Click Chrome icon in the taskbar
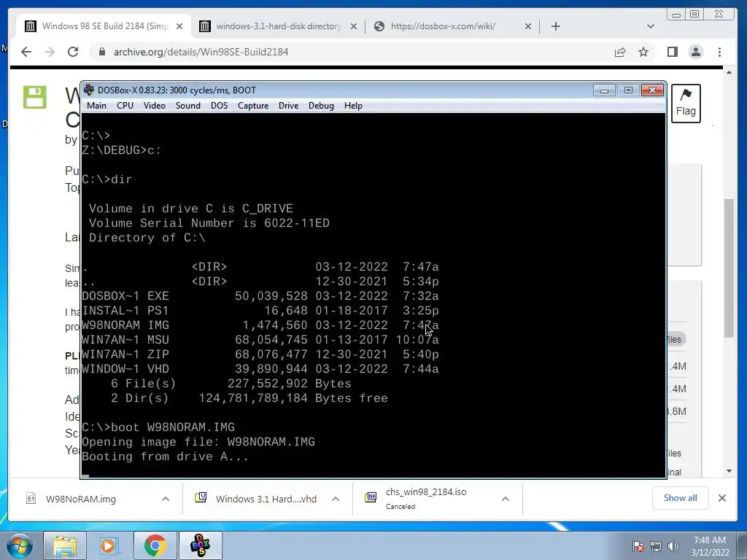Screen dimensions: 747x560 point(155,545)
